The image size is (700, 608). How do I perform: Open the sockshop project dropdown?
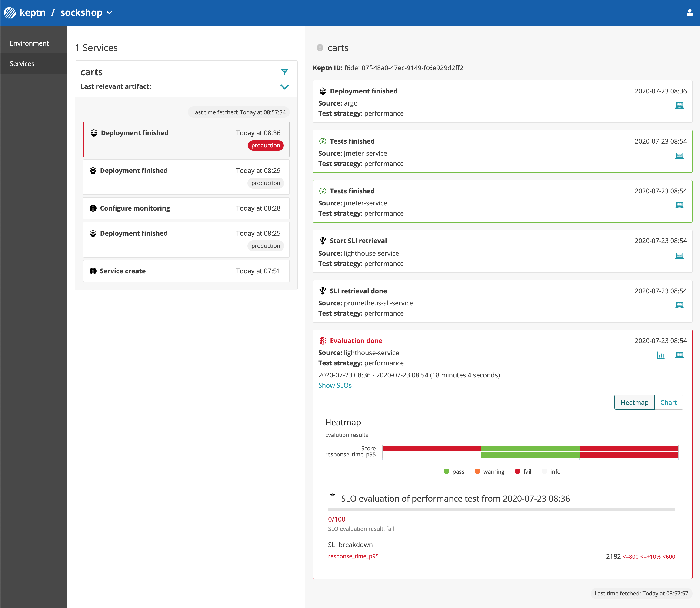[86, 13]
